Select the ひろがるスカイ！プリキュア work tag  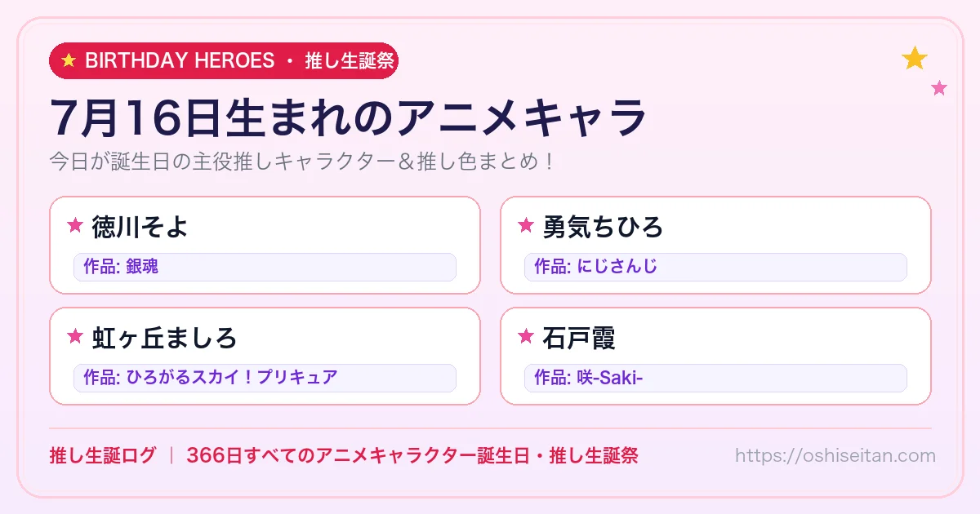(x=265, y=378)
